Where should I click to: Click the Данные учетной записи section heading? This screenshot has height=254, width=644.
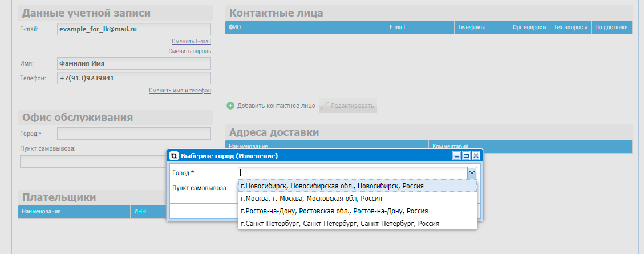pos(86,13)
